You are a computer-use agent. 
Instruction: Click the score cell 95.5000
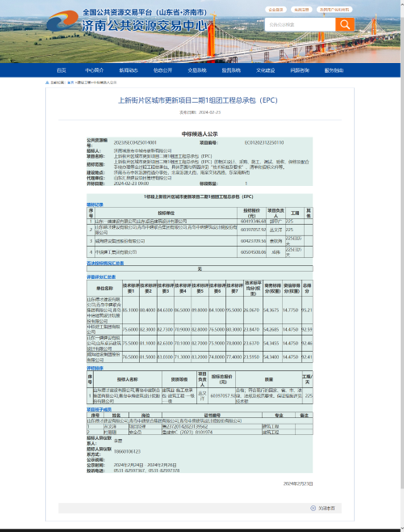(x=234, y=310)
